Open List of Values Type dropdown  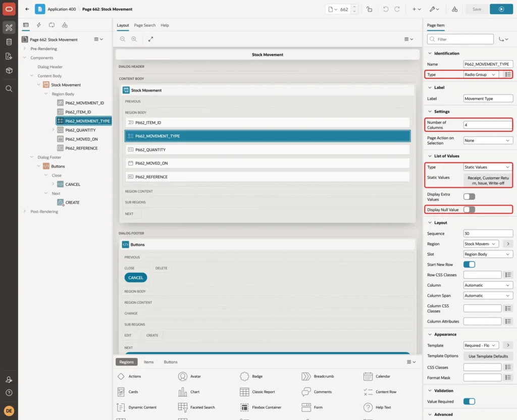click(488, 167)
